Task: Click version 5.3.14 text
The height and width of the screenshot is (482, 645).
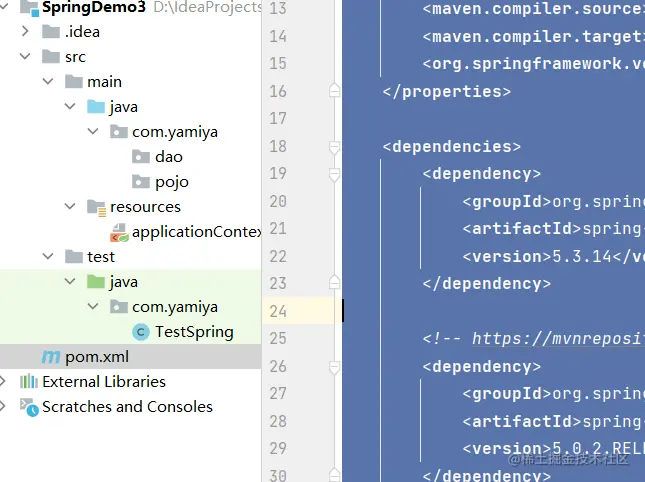Action: (x=582, y=257)
